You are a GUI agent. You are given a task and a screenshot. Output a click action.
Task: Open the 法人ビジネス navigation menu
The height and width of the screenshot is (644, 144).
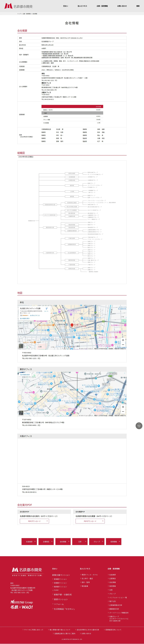82,6
